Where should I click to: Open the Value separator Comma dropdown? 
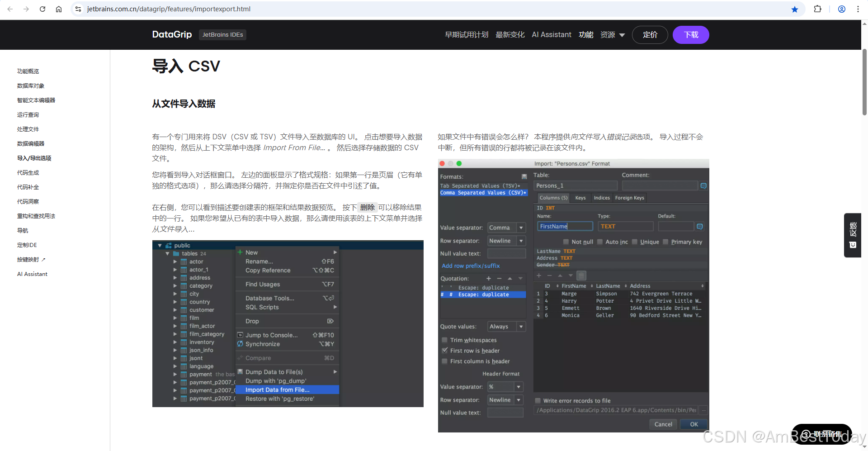pyautogui.click(x=506, y=228)
